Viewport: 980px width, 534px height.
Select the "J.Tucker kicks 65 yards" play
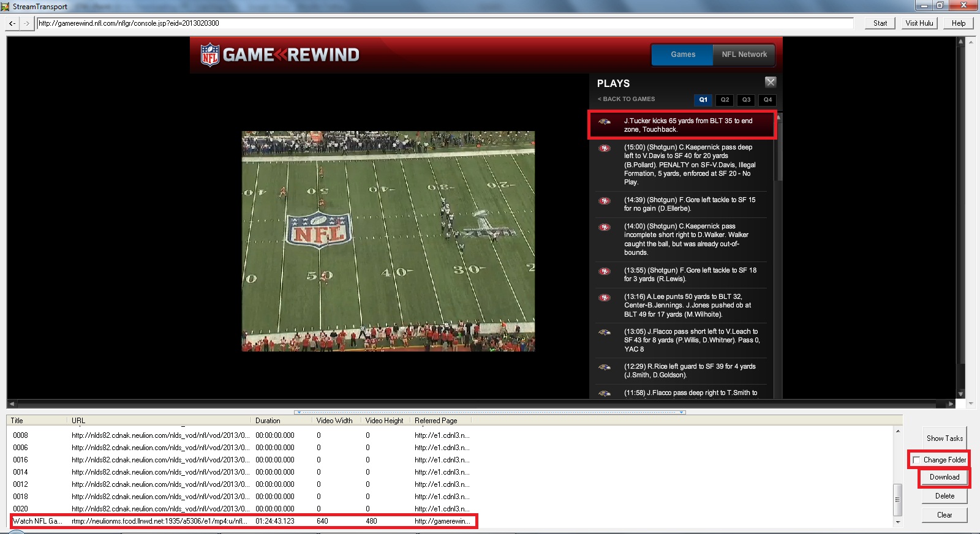tap(682, 125)
